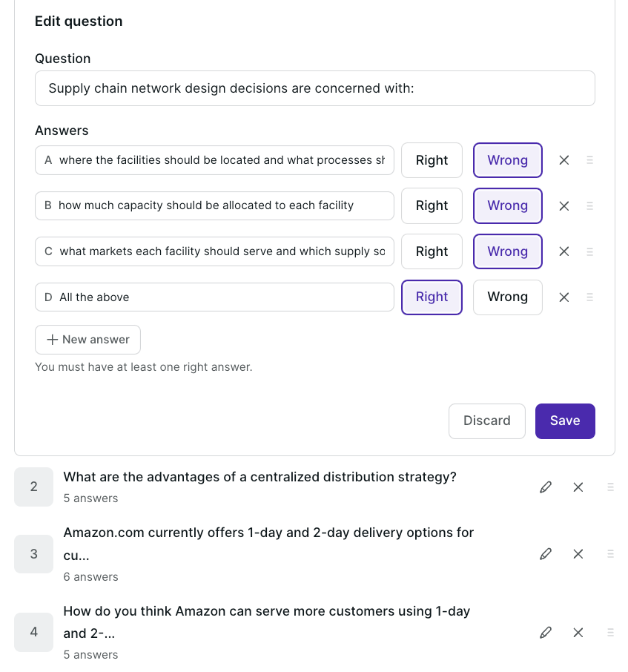
Task: Click the Question text field
Action: [314, 88]
